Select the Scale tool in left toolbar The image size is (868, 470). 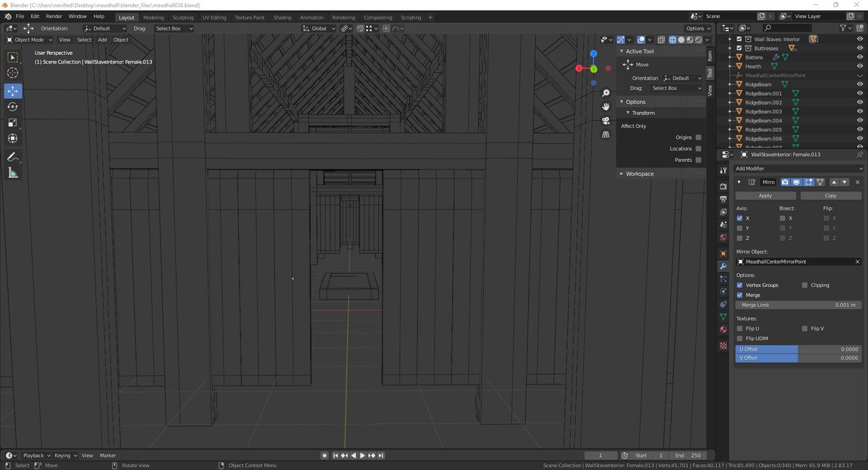coord(12,122)
